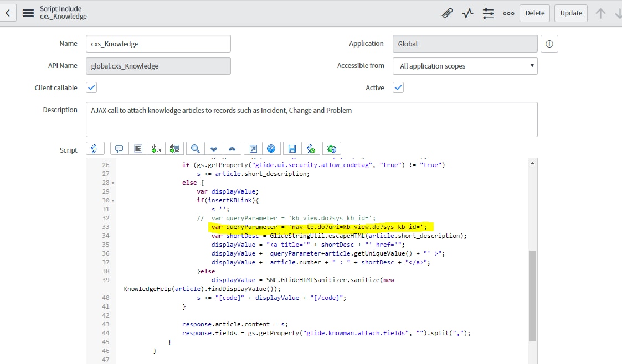Open the script debugger icon
Image resolution: width=622 pixels, height=364 pixels.
[x=331, y=148]
